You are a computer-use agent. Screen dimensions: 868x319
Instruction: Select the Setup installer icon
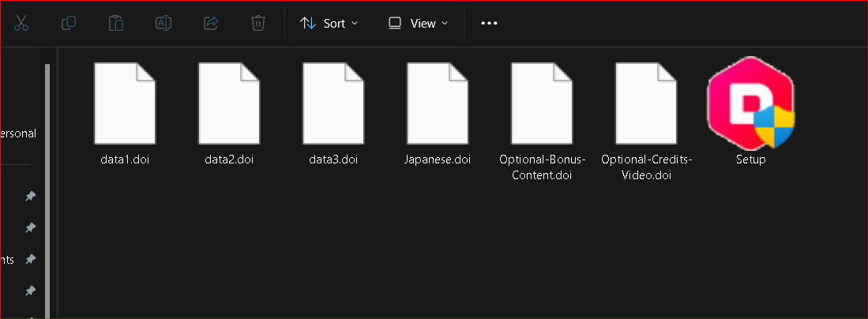click(750, 104)
